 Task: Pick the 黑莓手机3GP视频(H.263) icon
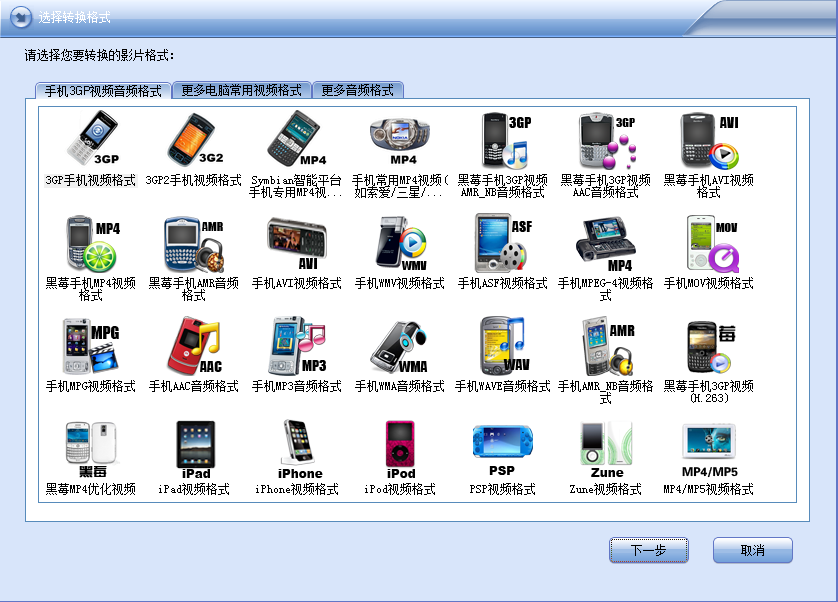(711, 346)
